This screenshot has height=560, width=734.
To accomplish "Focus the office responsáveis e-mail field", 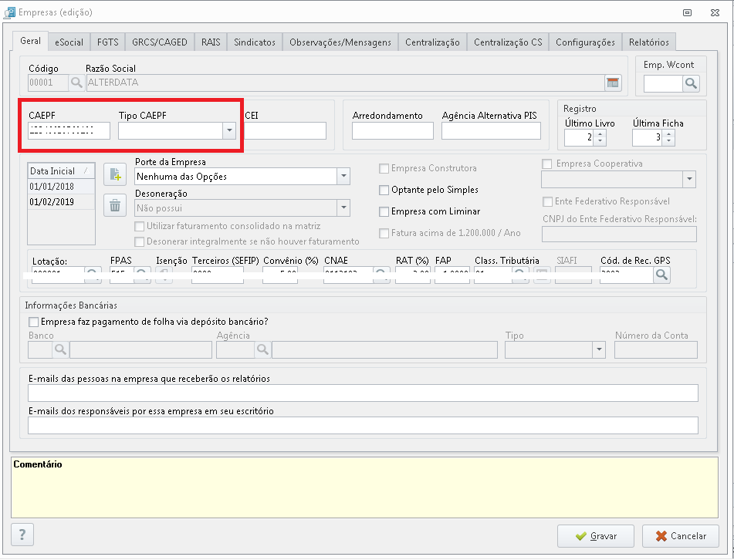I will [x=364, y=425].
